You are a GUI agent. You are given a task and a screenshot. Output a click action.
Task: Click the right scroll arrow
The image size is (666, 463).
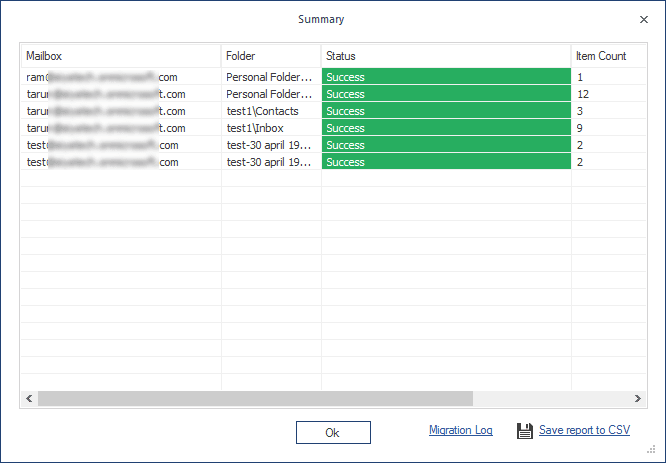click(638, 398)
